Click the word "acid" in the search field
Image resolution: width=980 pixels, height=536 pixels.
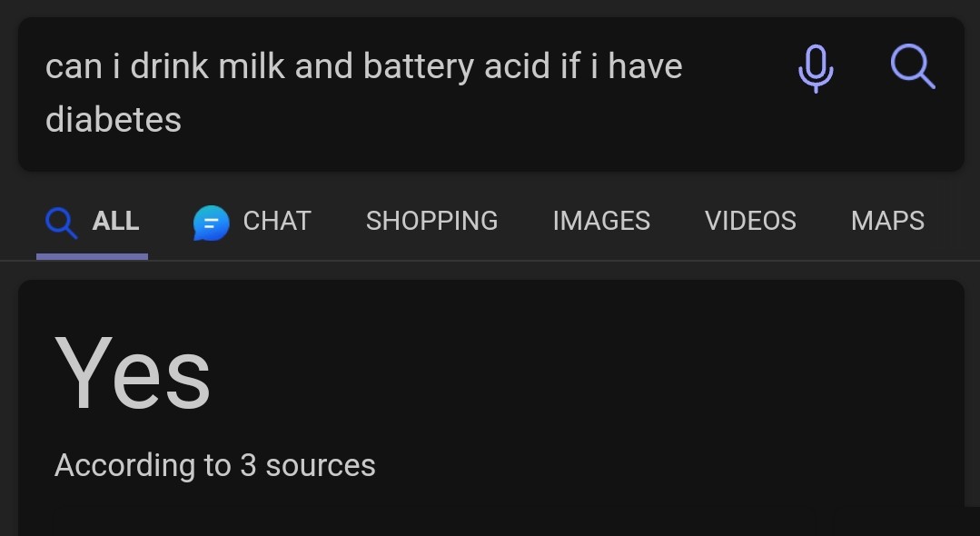[x=518, y=67]
